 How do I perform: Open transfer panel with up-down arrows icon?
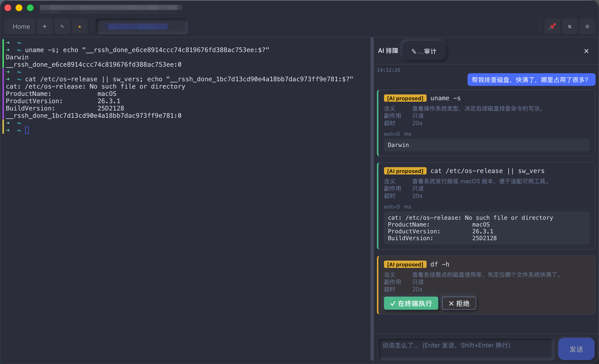point(570,27)
